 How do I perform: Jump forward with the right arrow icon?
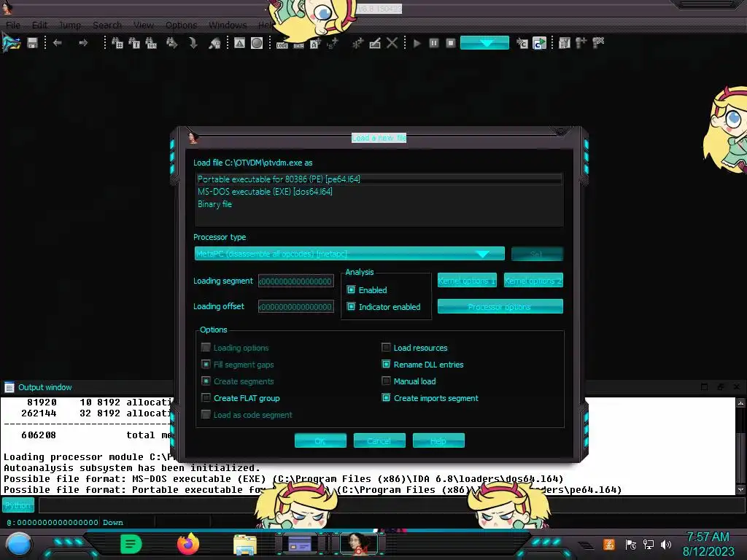click(83, 43)
